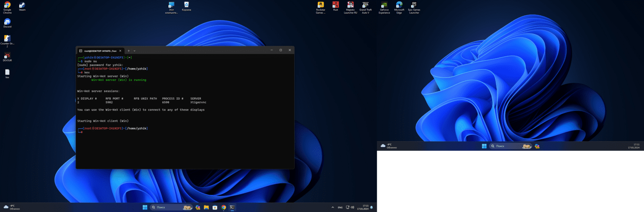This screenshot has width=644, height=212.
Task: Launch the Epic Games Launcher icon
Action: pyautogui.click(x=414, y=5)
